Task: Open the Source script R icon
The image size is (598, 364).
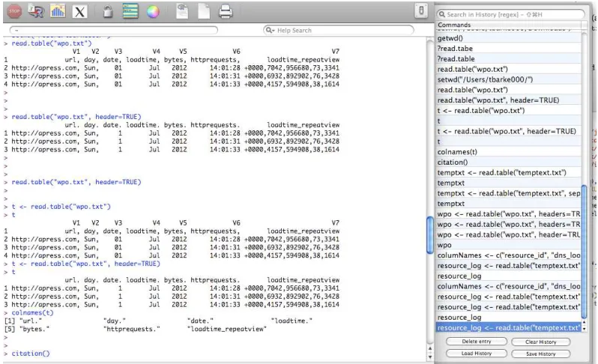Action: pos(36,11)
